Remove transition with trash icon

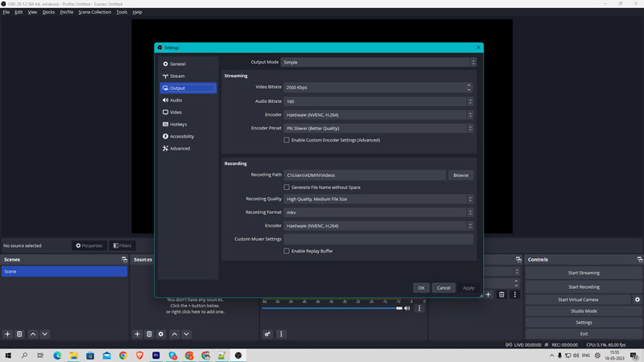point(502,294)
